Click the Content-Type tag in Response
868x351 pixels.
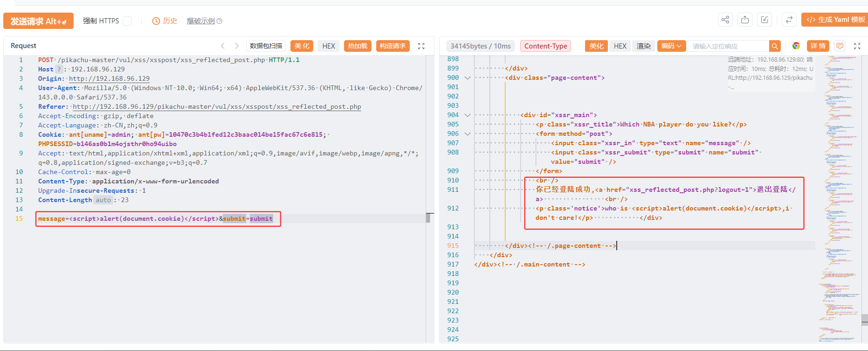coord(545,46)
